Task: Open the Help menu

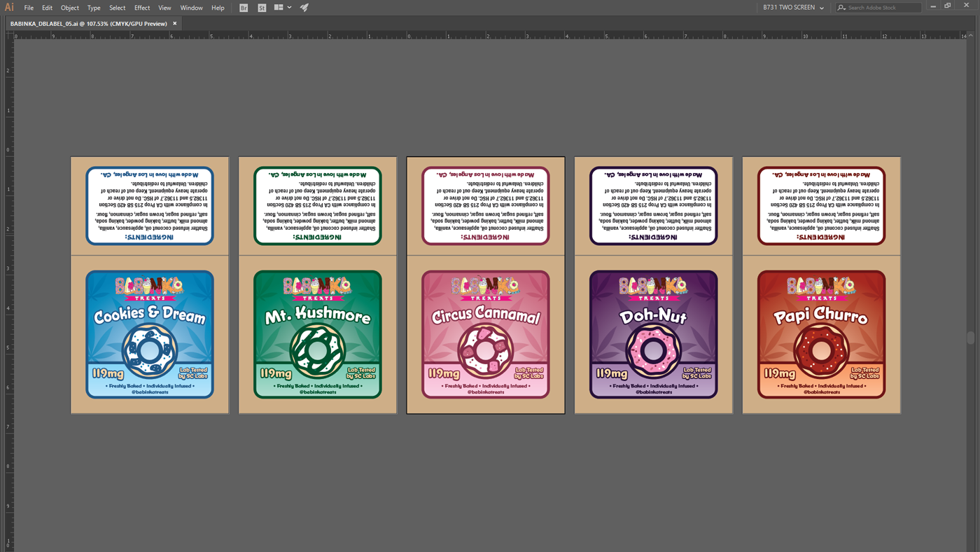Action: 218,8
